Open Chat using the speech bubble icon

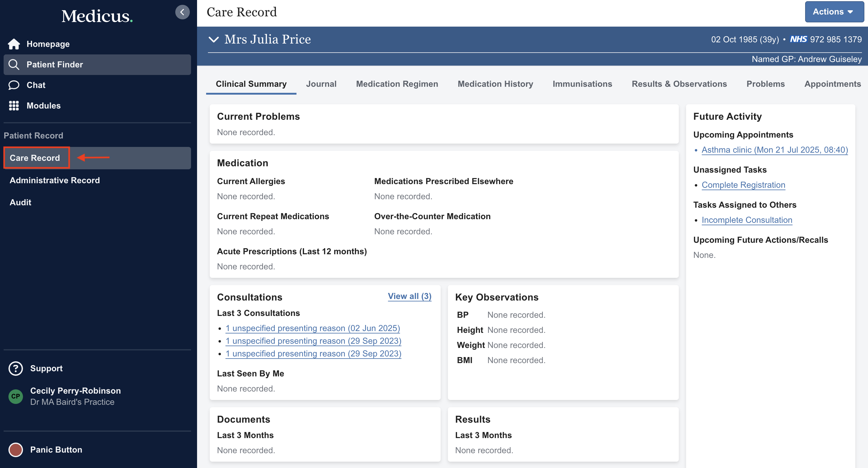tap(14, 85)
